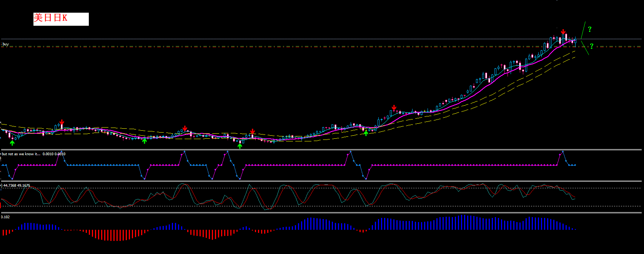Viewport: 644px width, 254px height.
Task: Click the leftmost red down arrow on the chart
Action: pos(62,122)
